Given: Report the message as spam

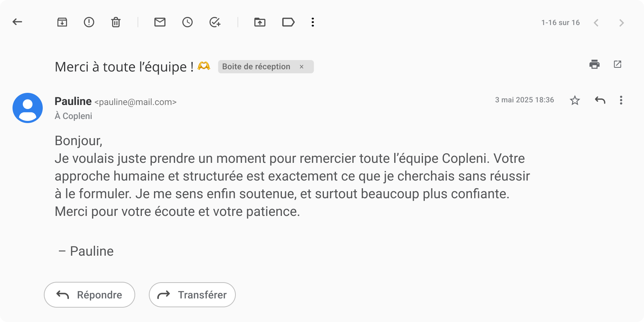Looking at the screenshot, I should [89, 22].
